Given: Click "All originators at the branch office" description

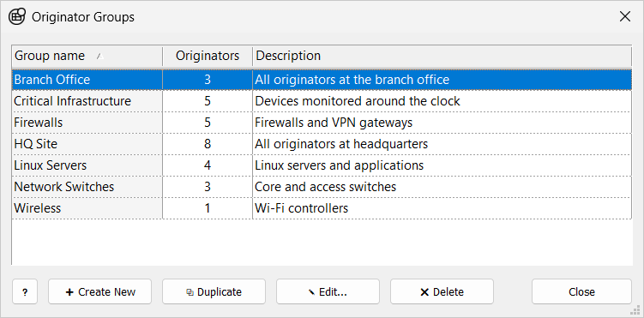Looking at the screenshot, I should [352, 80].
